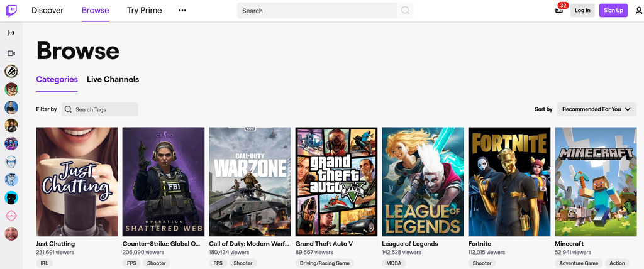Open the Minecraft cover art

596,182
